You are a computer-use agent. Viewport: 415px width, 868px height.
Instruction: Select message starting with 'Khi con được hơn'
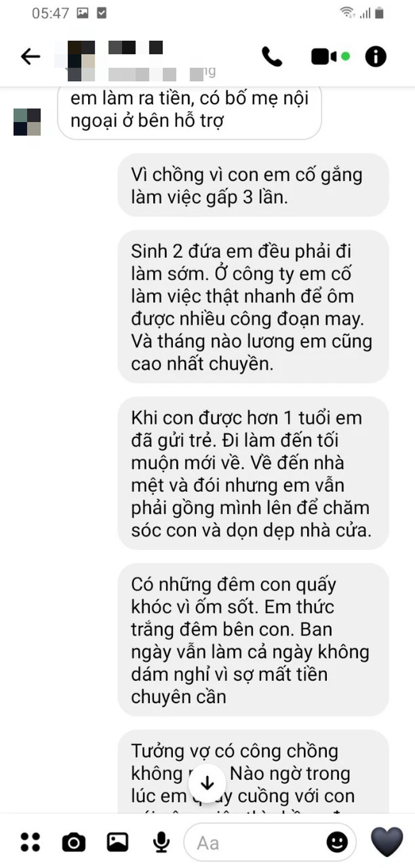click(x=253, y=473)
